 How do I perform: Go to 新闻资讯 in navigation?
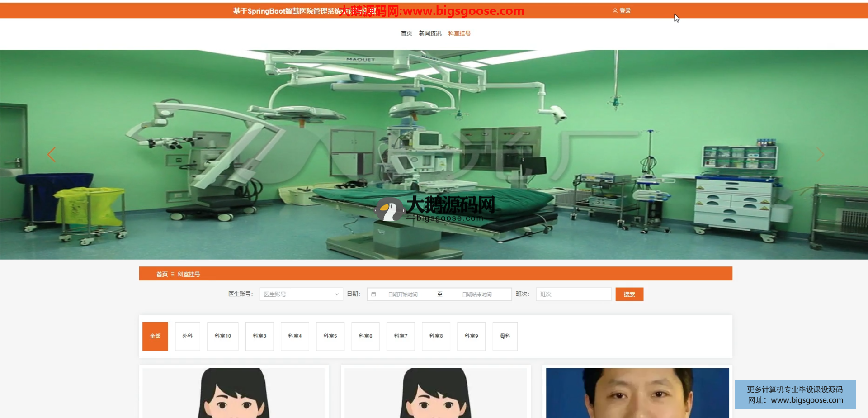click(x=429, y=33)
